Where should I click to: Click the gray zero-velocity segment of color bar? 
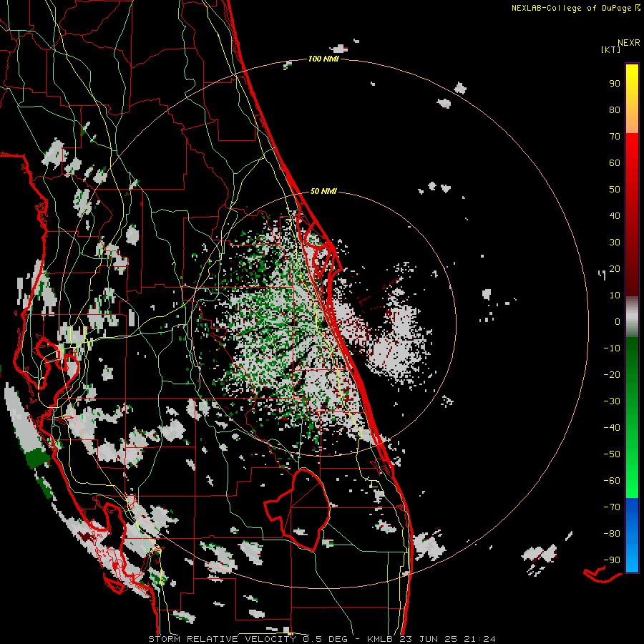[632, 317]
